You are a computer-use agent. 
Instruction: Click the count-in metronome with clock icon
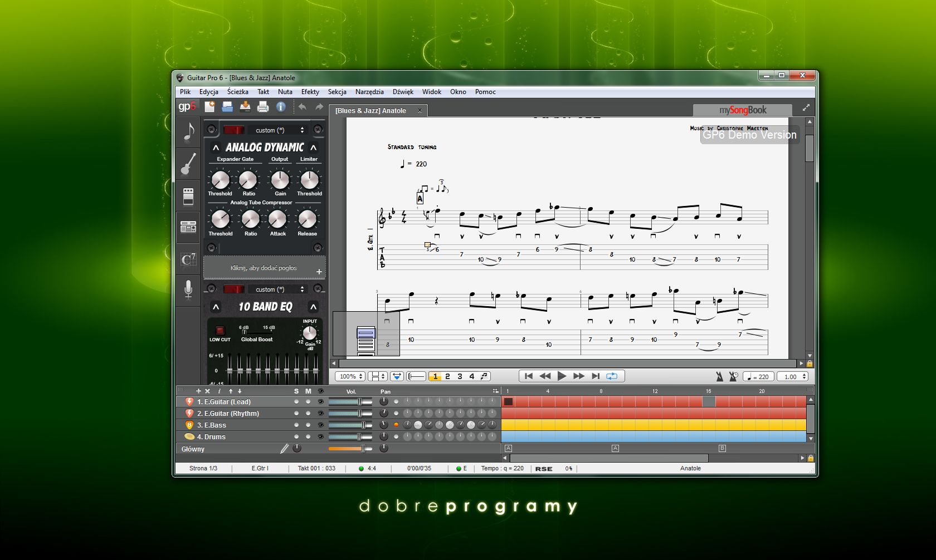point(734,376)
